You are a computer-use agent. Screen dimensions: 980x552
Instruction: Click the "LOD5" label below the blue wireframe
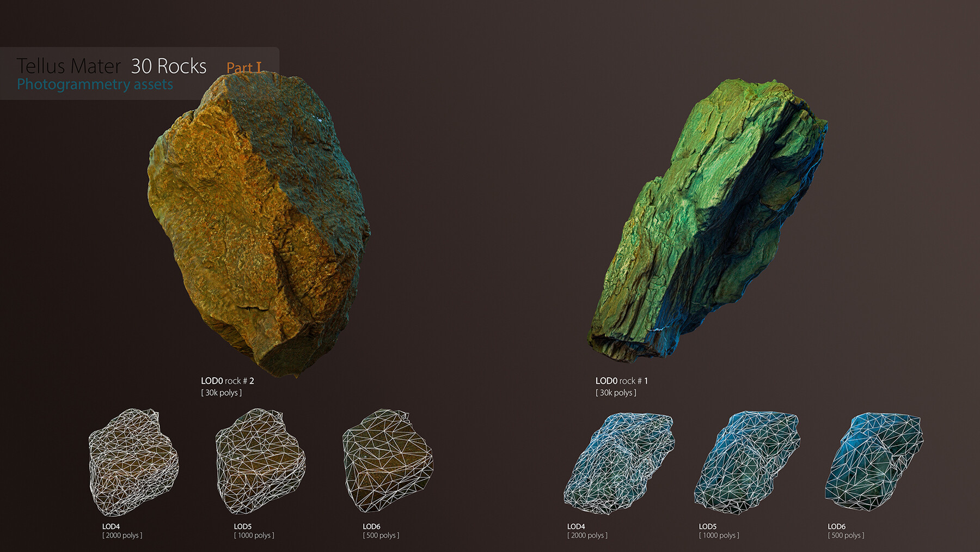pyautogui.click(x=708, y=526)
